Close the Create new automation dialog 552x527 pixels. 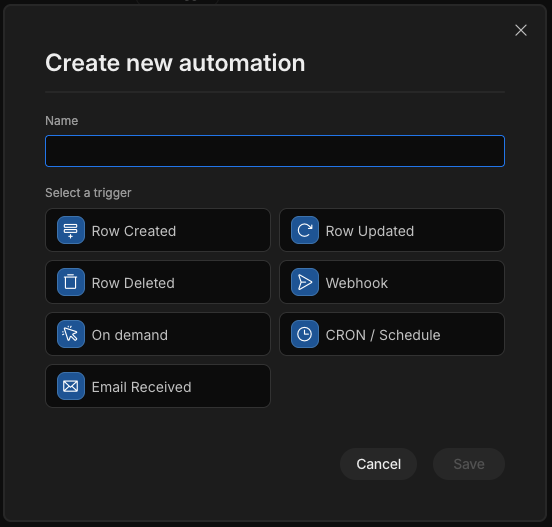pos(521,30)
